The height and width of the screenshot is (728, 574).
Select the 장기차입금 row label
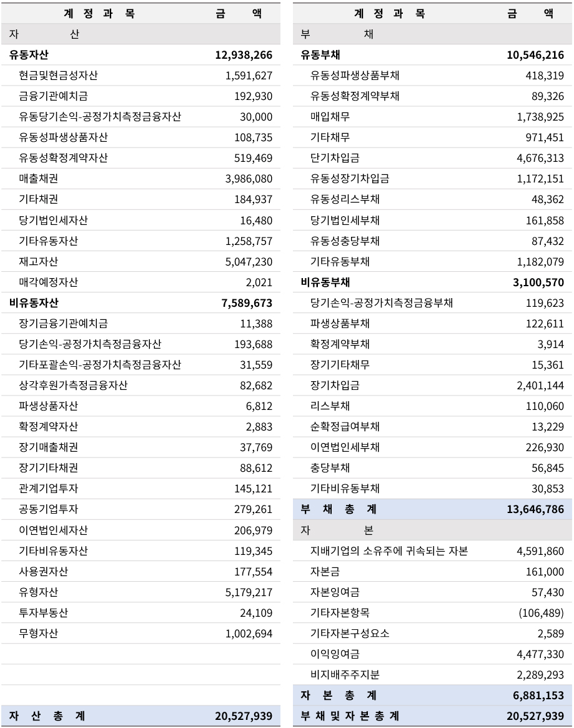(335, 386)
